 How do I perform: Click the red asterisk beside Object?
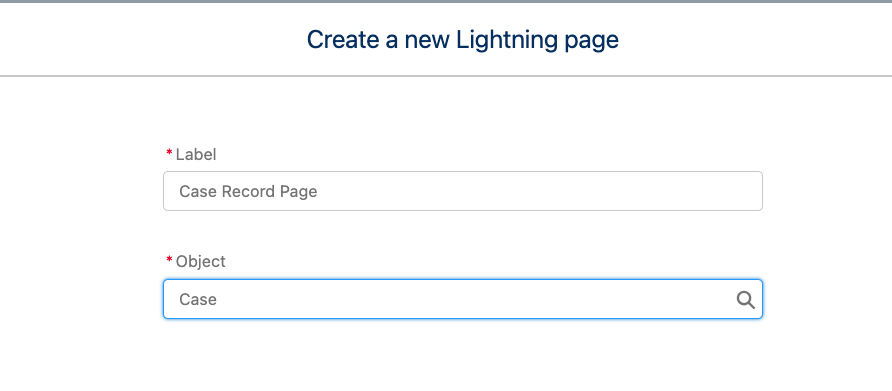click(169, 260)
